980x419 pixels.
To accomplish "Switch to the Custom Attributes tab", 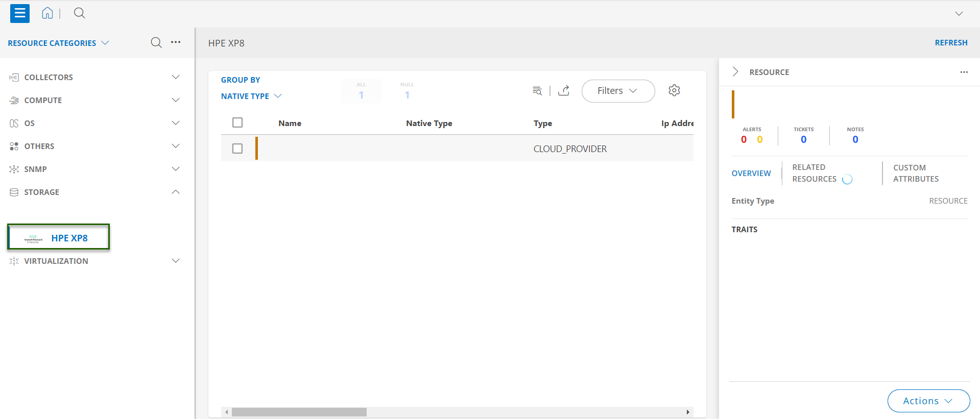I will (x=916, y=173).
